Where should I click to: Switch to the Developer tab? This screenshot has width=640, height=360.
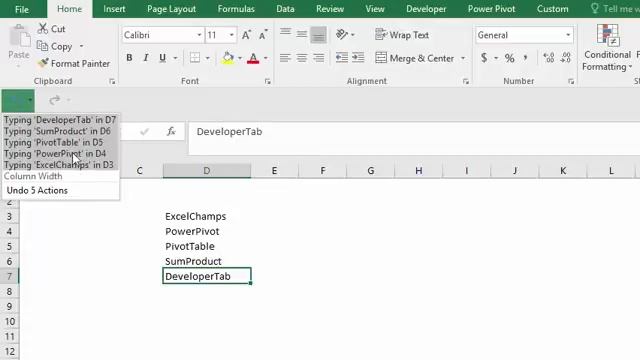(426, 9)
